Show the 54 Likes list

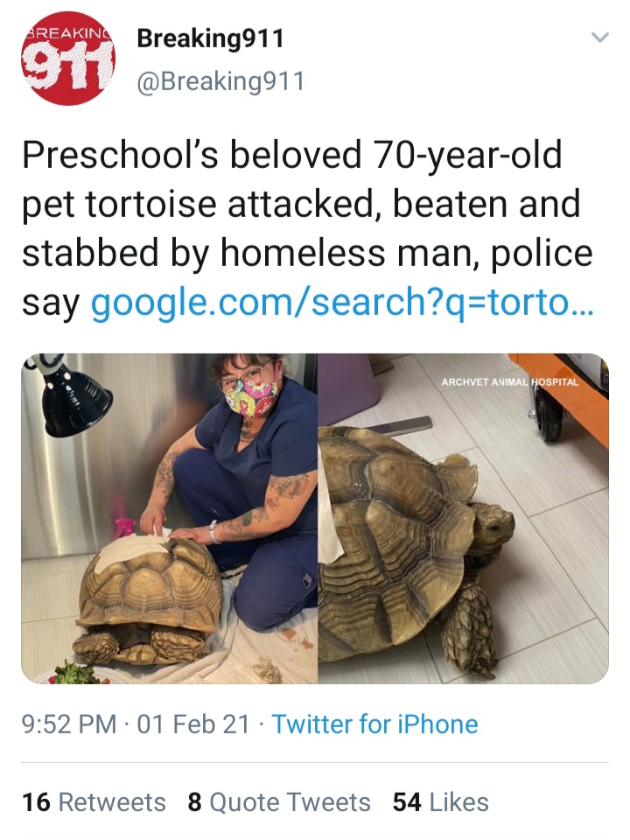[x=440, y=802]
